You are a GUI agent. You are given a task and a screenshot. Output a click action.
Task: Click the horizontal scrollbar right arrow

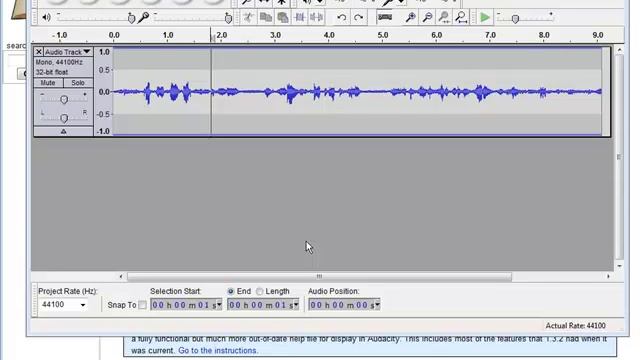608,277
